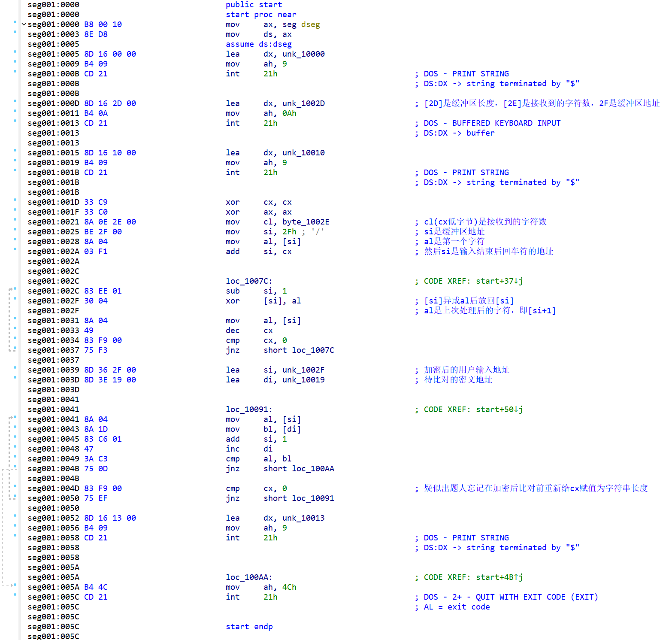Select the 'start endp' line text

click(x=249, y=627)
